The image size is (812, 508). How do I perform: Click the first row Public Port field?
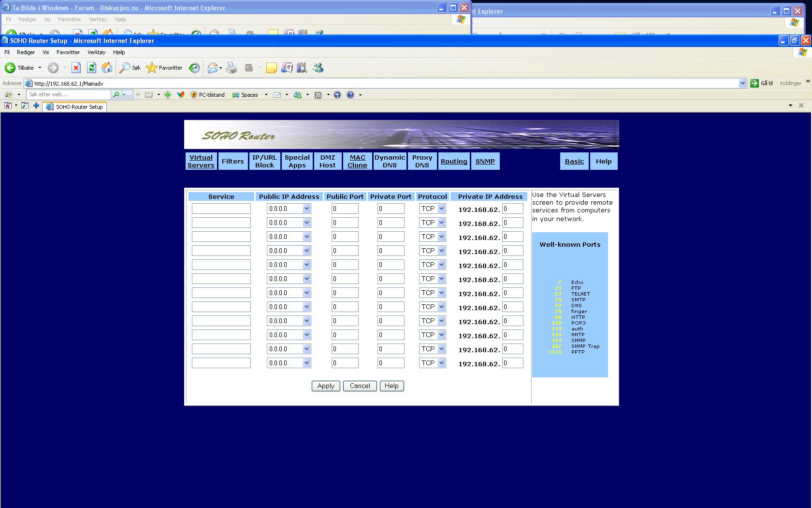[345, 209]
